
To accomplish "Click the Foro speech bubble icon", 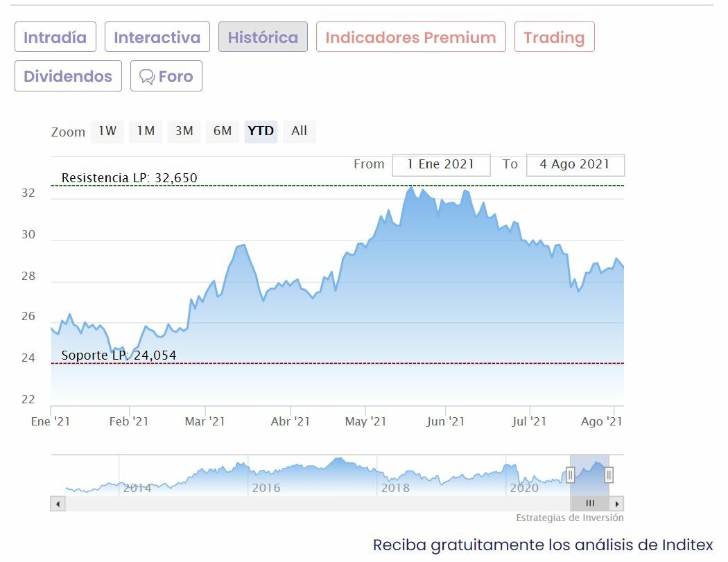I will pyautogui.click(x=147, y=77).
